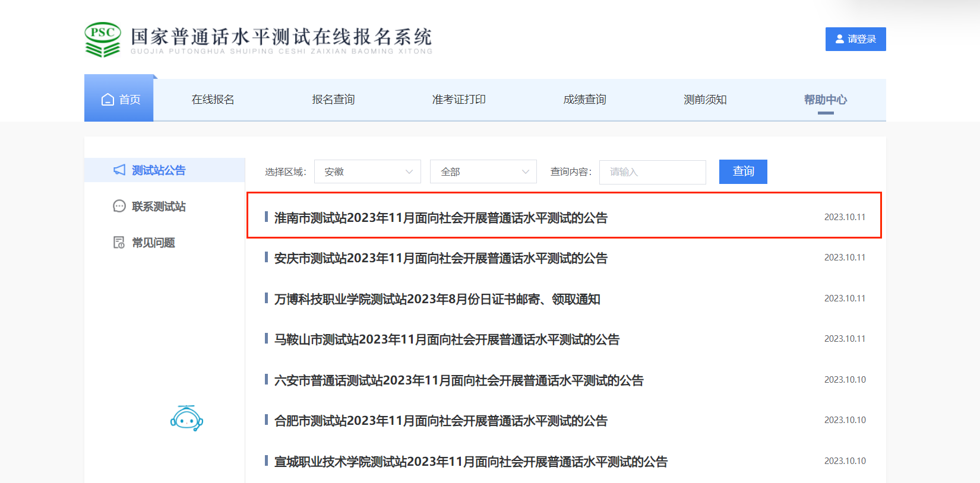
Task: Open the 马鞍山市测试站 announcement
Action: point(447,340)
